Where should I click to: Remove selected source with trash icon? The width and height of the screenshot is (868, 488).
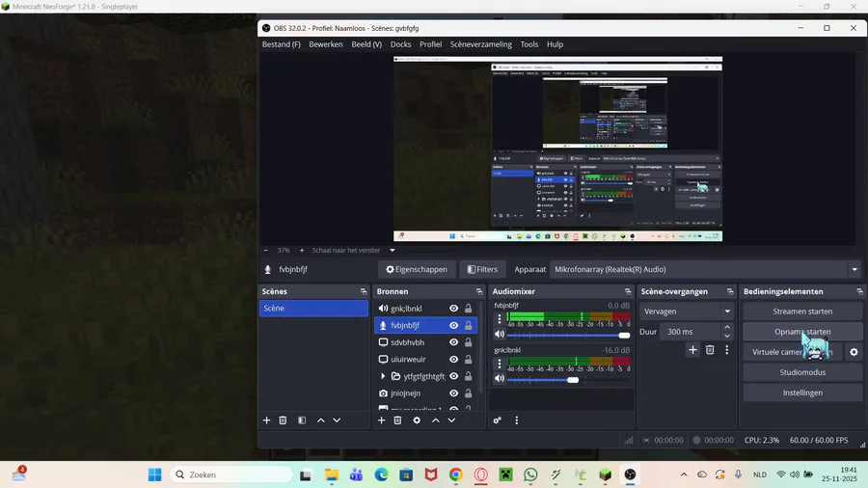(x=397, y=420)
